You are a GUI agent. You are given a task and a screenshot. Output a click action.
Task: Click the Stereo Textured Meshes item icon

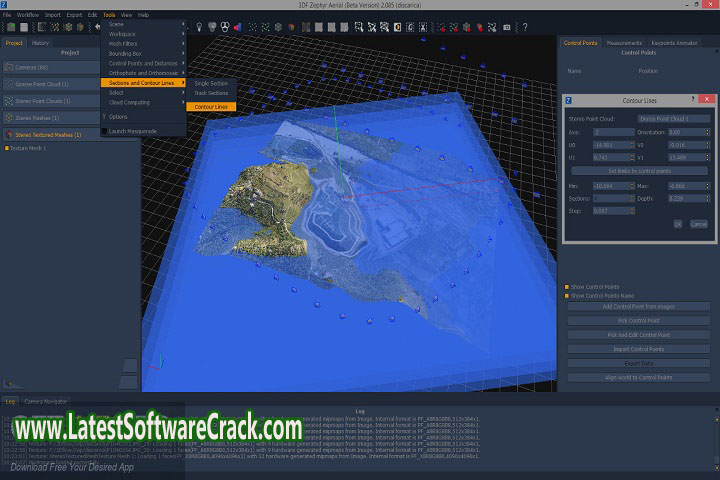tap(9, 134)
